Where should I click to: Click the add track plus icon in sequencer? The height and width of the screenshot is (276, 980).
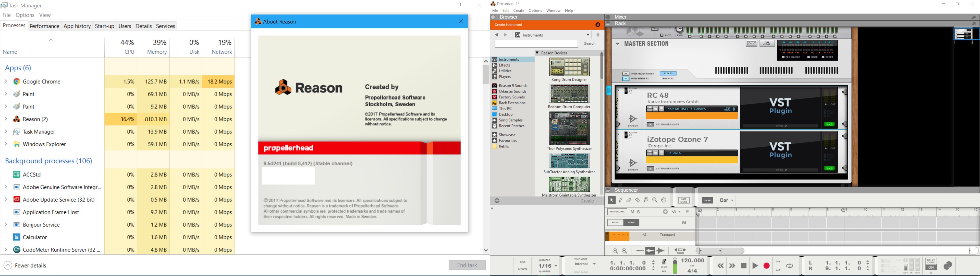point(665,212)
